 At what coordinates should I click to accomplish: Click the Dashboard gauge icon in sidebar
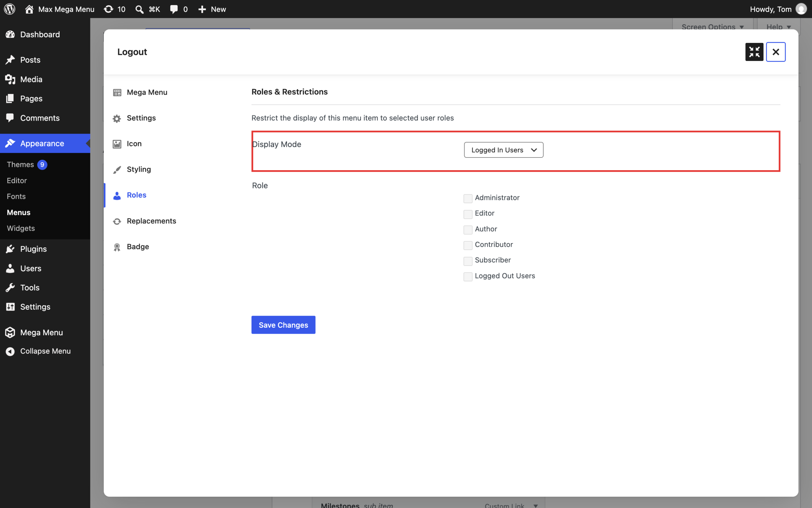click(10, 34)
